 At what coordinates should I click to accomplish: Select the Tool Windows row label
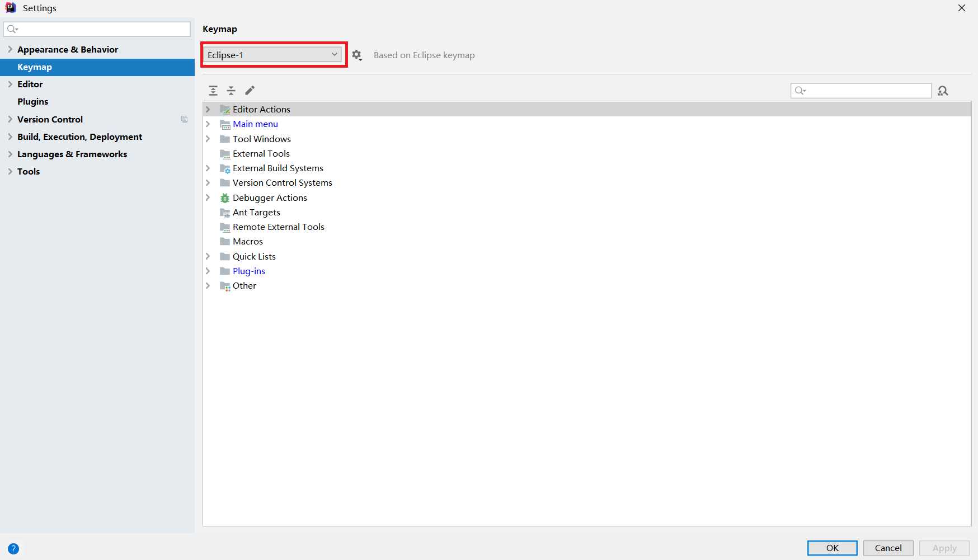click(x=262, y=139)
